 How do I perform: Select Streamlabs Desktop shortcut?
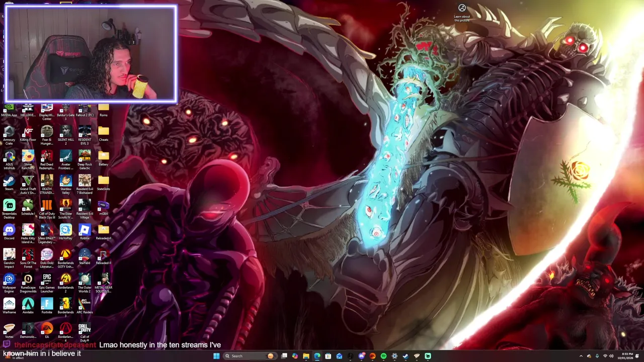[x=9, y=210]
